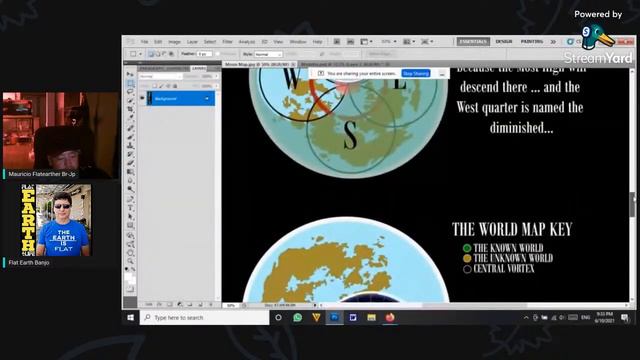Switch to the Layers panel tab
Image resolution: width=640 pixels, height=360 pixels.
click(199, 69)
